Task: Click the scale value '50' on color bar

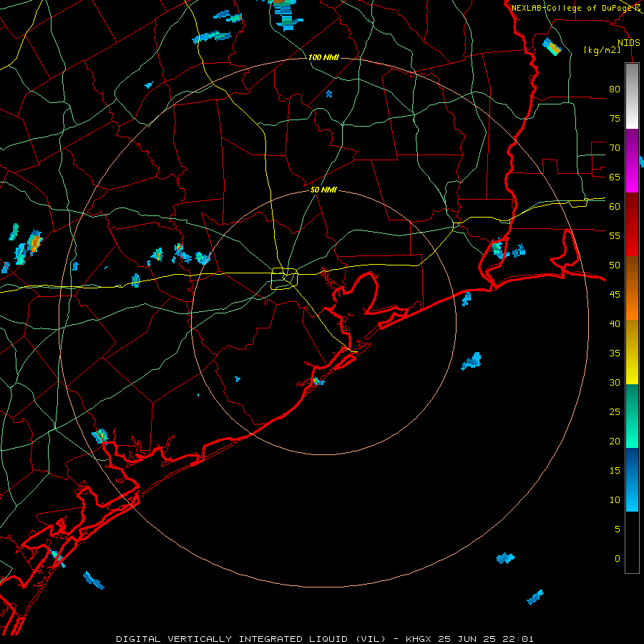Action: (x=615, y=265)
